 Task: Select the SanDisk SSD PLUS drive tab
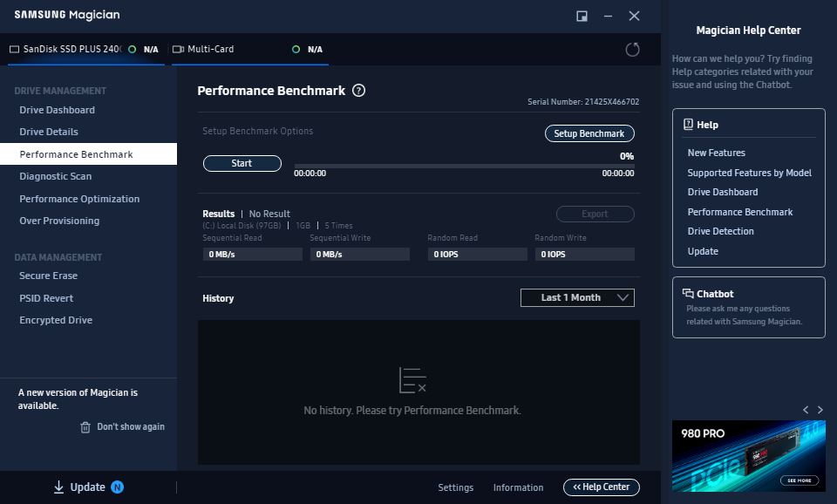coord(86,49)
